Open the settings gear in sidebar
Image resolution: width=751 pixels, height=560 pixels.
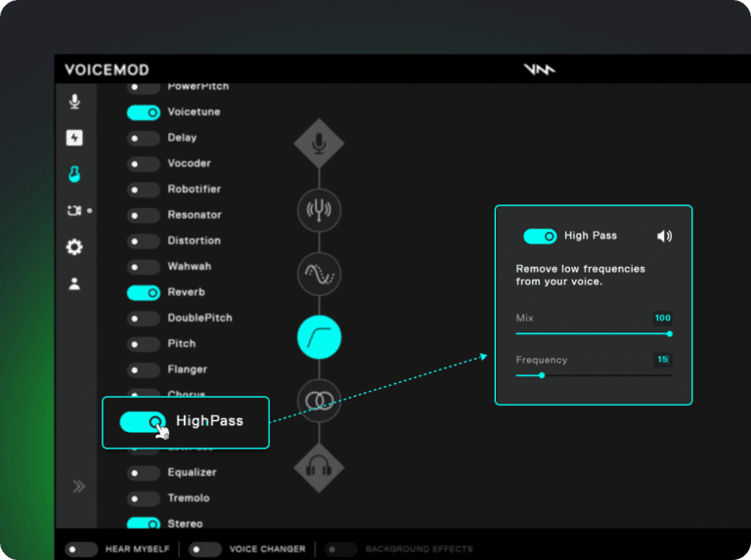(x=74, y=247)
